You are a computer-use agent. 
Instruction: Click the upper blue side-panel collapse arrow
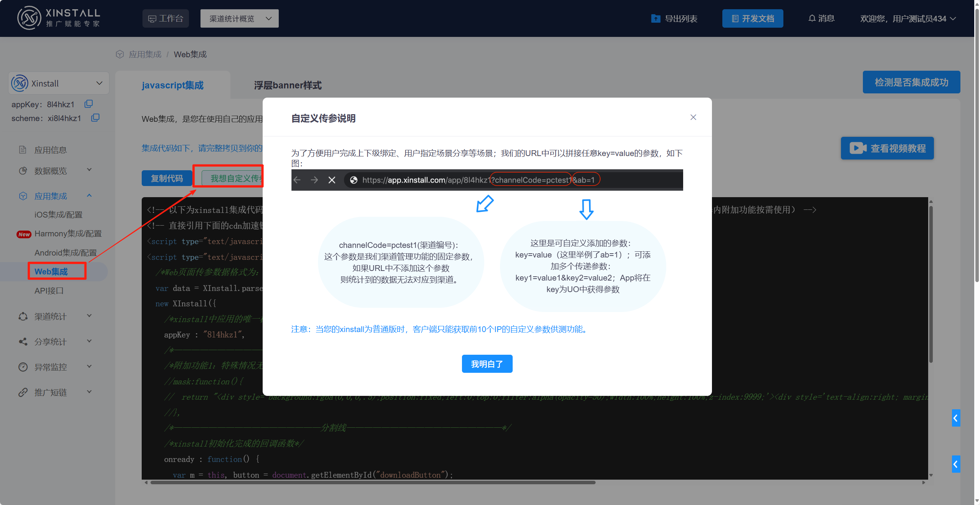(956, 418)
